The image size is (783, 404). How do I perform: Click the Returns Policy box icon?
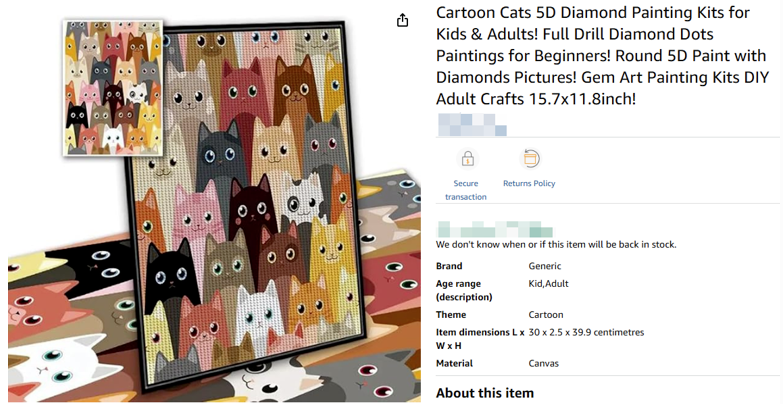pos(530,159)
